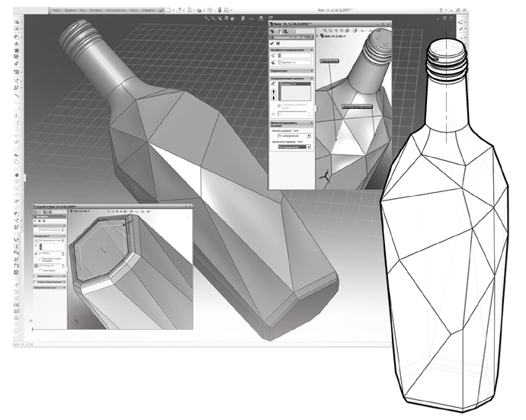Click the New document icon in top toolbar
This screenshot has height=420, width=526.
168,10
